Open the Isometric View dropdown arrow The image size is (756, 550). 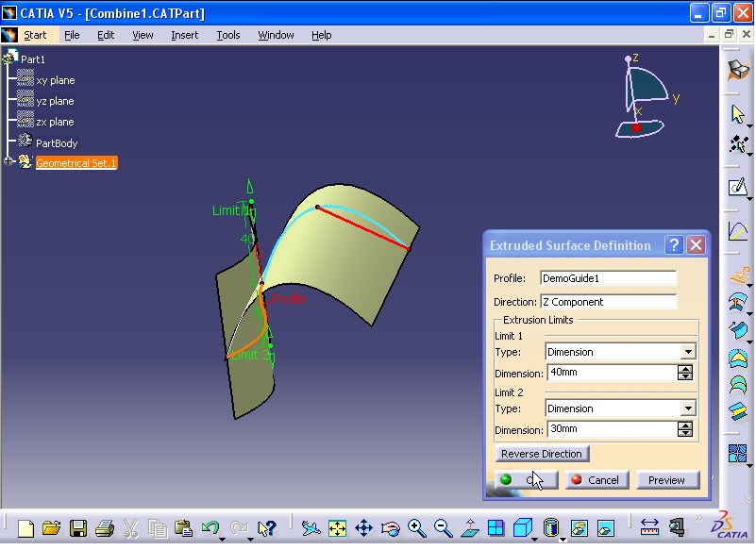[x=535, y=540]
